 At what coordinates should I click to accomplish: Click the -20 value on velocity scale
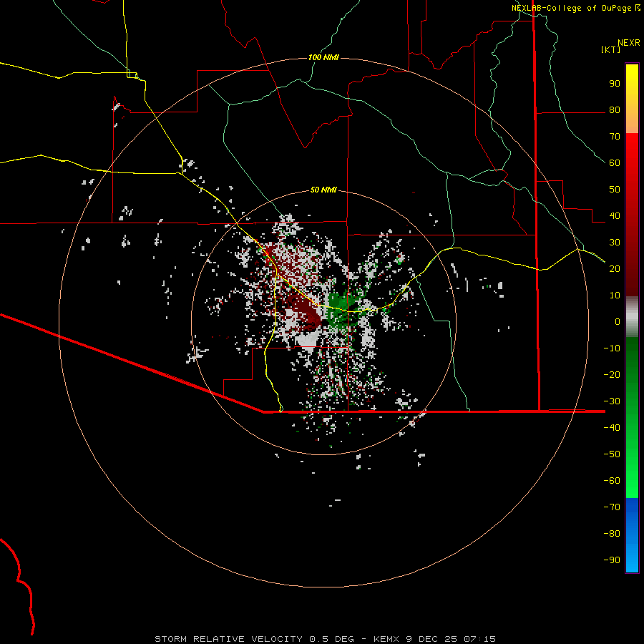tap(612, 374)
